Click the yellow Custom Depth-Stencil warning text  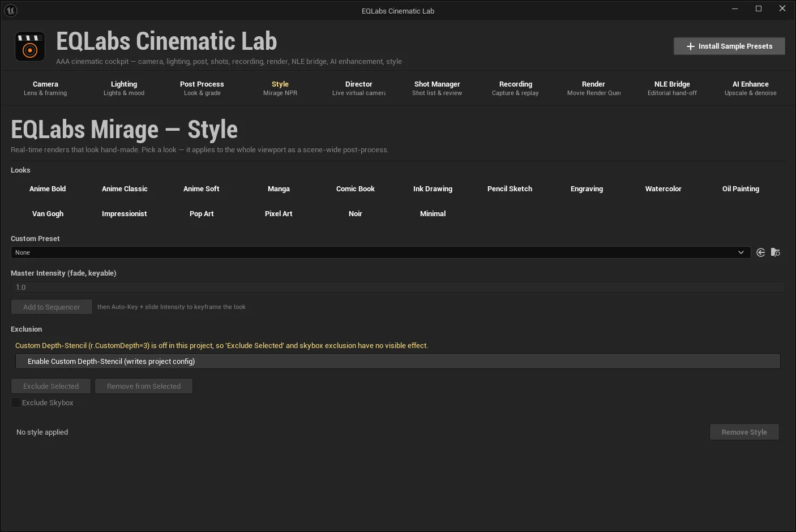click(222, 346)
